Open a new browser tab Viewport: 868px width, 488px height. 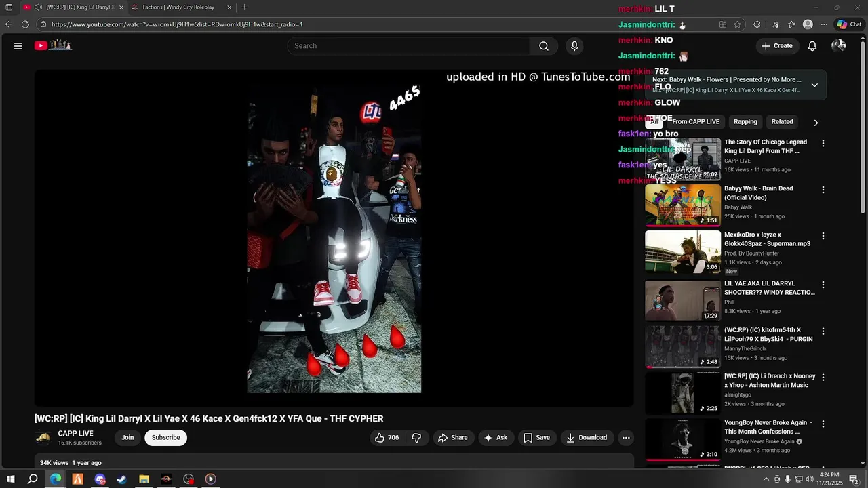[x=244, y=7]
